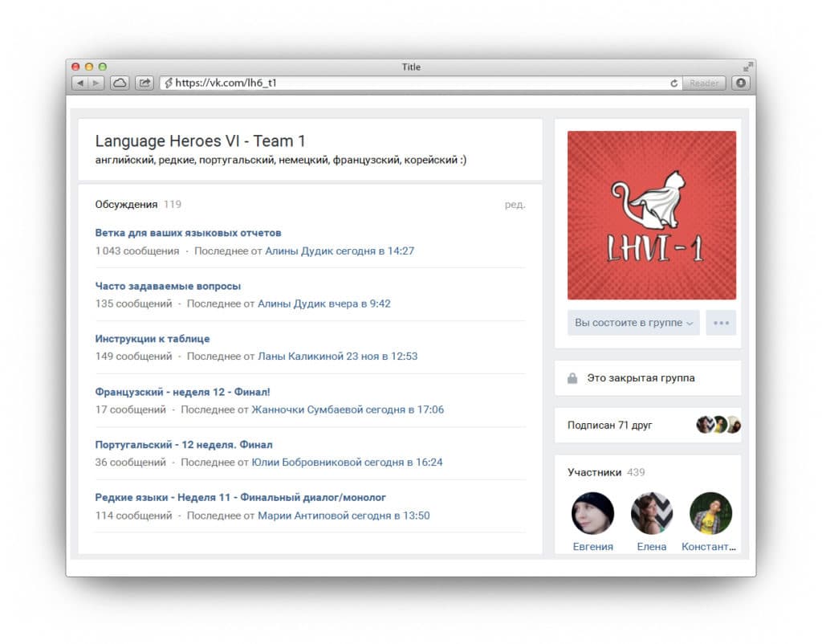This screenshot has height=644, width=822.
Task: Open Константин's profile avatar
Action: 710,513
